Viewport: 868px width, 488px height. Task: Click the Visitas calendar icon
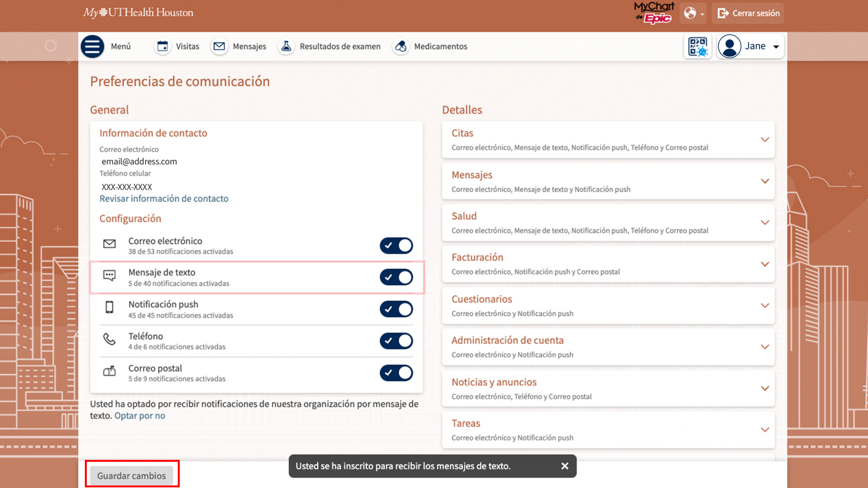tap(162, 46)
